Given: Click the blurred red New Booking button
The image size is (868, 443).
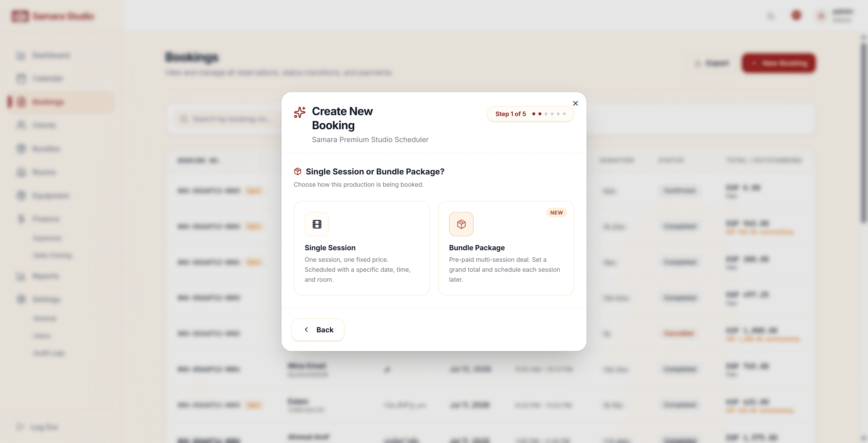Looking at the screenshot, I should point(778,63).
